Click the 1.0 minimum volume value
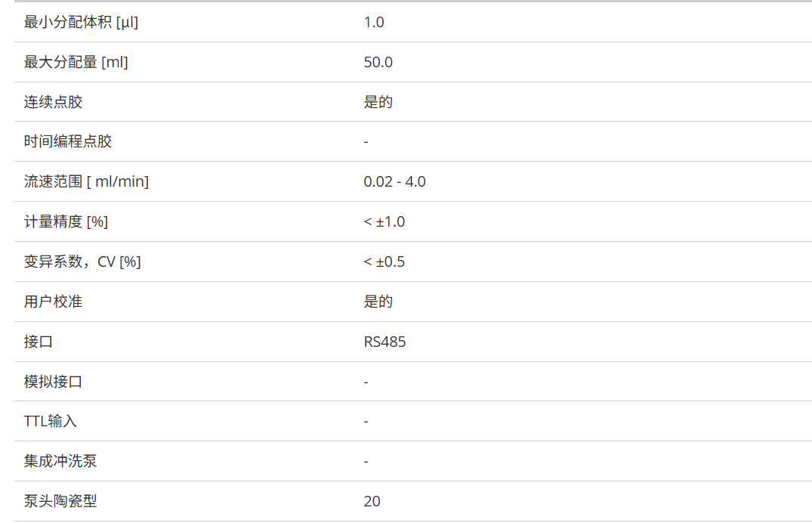Screen dimensions: 812x523 [374, 22]
